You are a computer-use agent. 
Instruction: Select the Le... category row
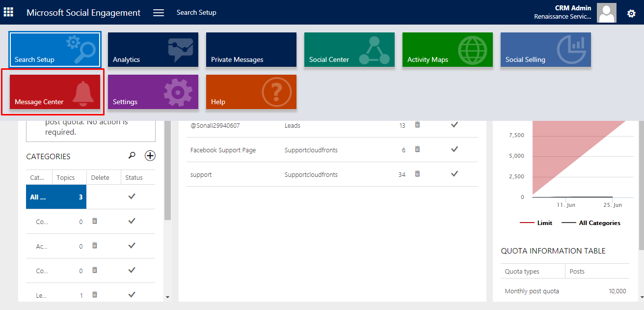click(x=90, y=292)
